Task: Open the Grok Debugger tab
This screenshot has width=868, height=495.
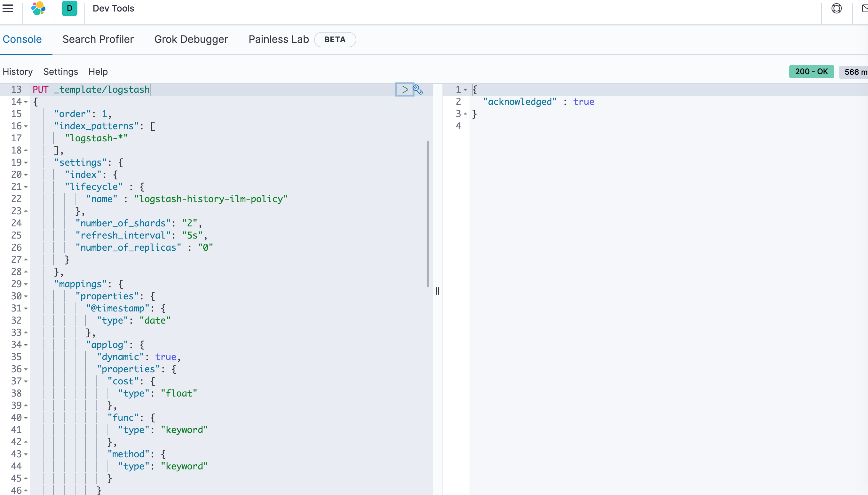Action: (191, 39)
